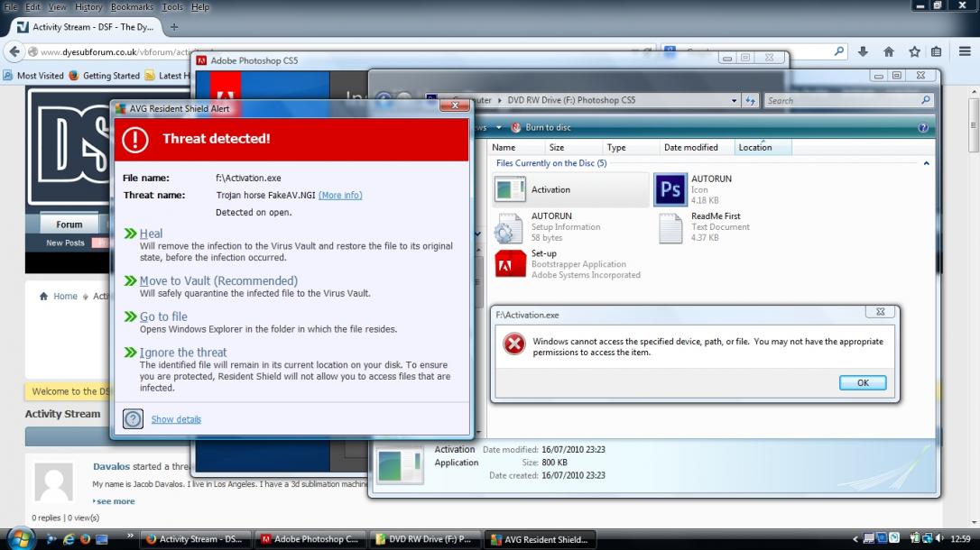The width and height of the screenshot is (980, 550).
Task: Click the Explorer refresh arrows button
Action: (x=751, y=100)
